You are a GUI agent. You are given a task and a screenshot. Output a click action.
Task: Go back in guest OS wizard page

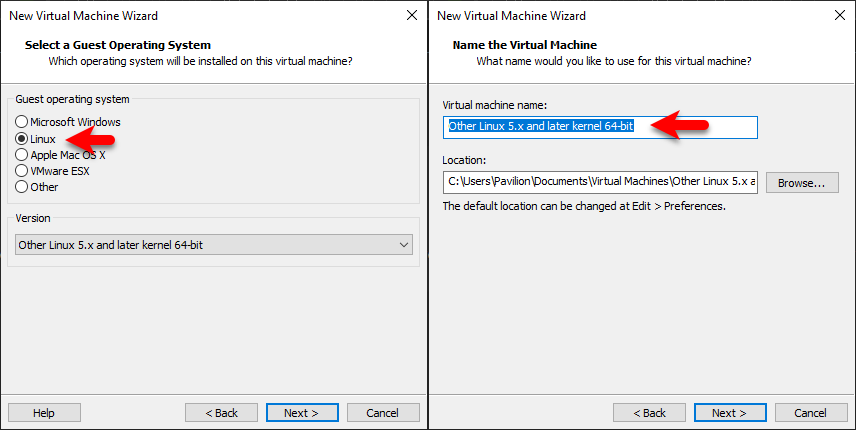click(x=221, y=413)
